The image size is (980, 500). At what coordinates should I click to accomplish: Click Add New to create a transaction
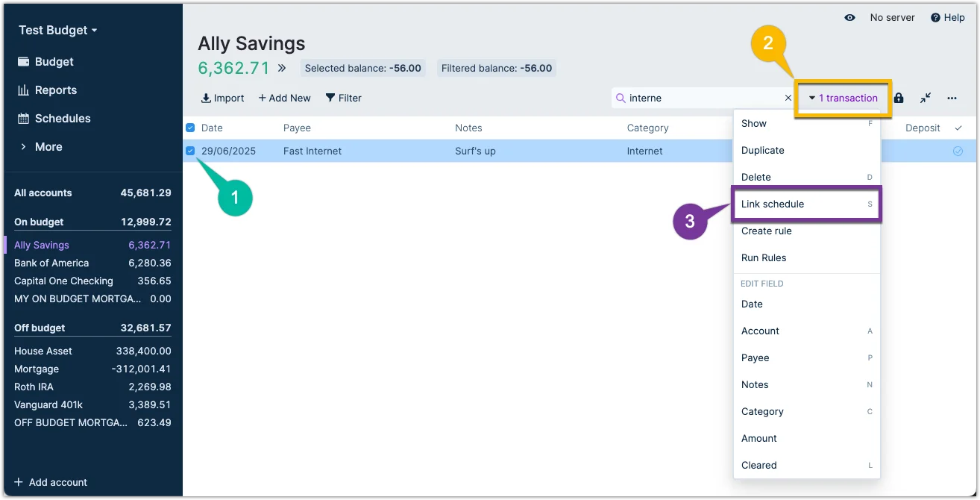(x=283, y=98)
